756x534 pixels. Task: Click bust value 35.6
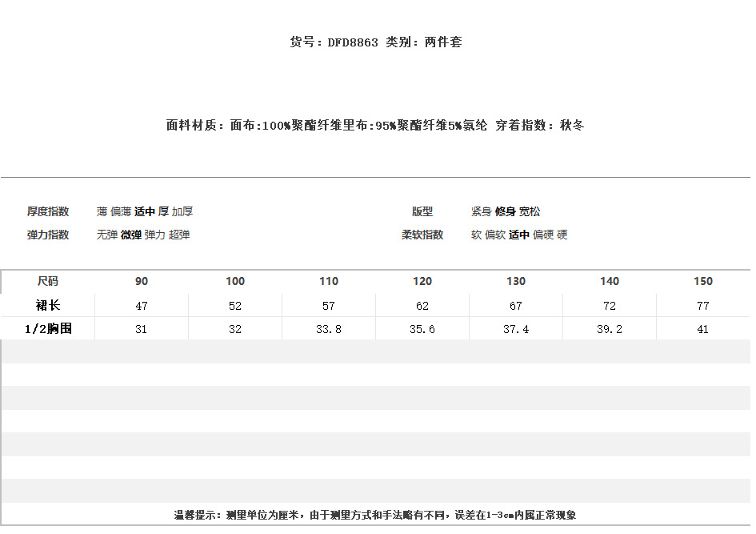[422, 330]
